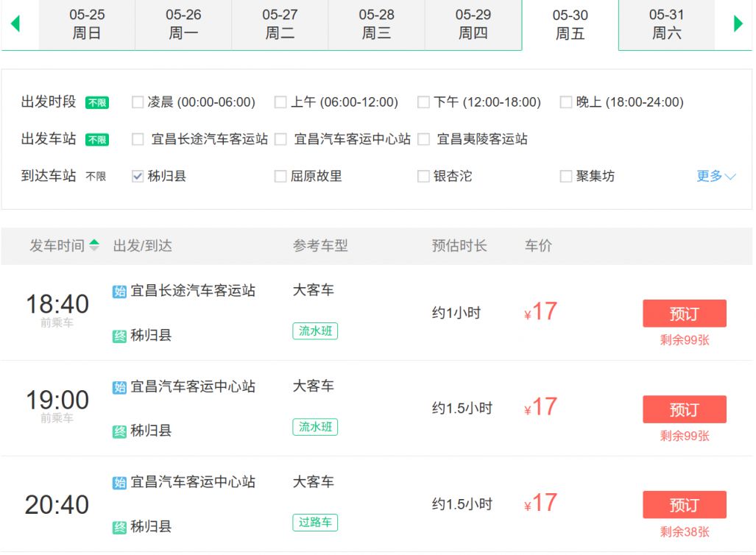The width and height of the screenshot is (756, 555).
Task: Click 预订 for the 20:40 departure
Action: [684, 505]
